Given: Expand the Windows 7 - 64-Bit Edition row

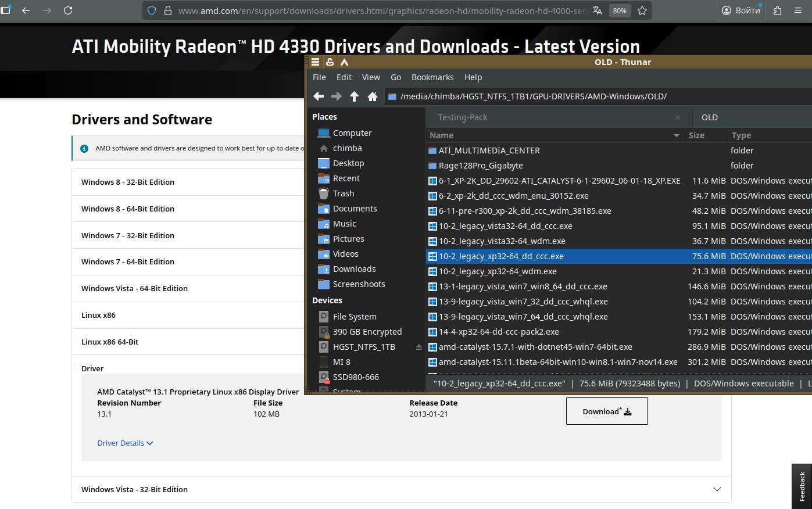Looking at the screenshot, I should click(x=128, y=261).
